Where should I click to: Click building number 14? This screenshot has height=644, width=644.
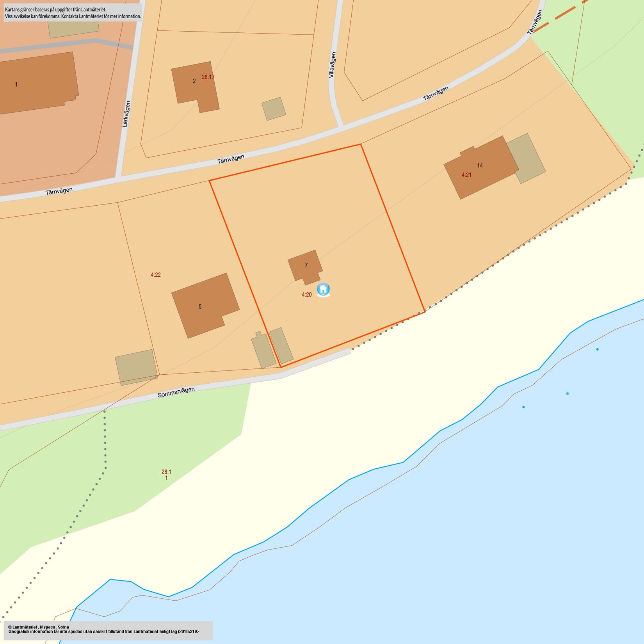(x=480, y=166)
